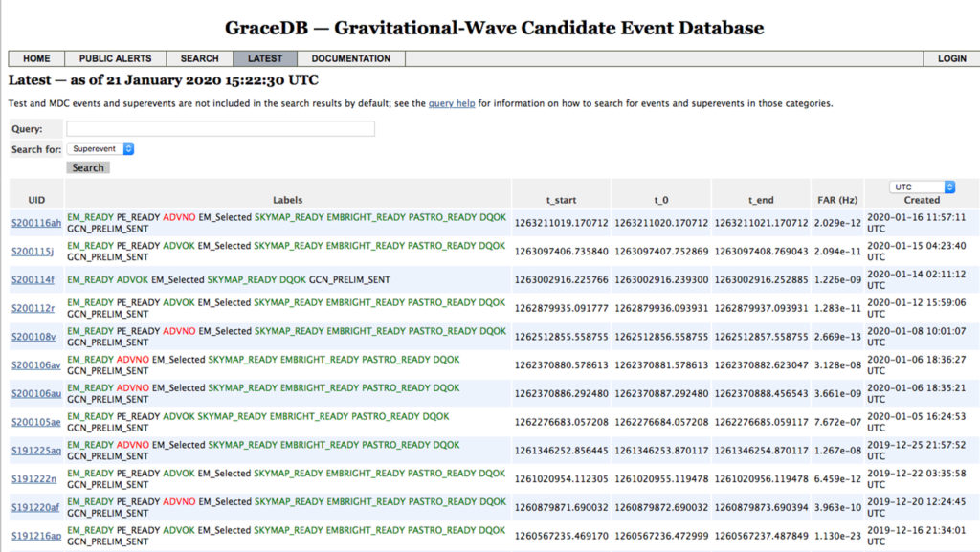
Task: Select FAR value 2.029e-12
Action: [837, 223]
